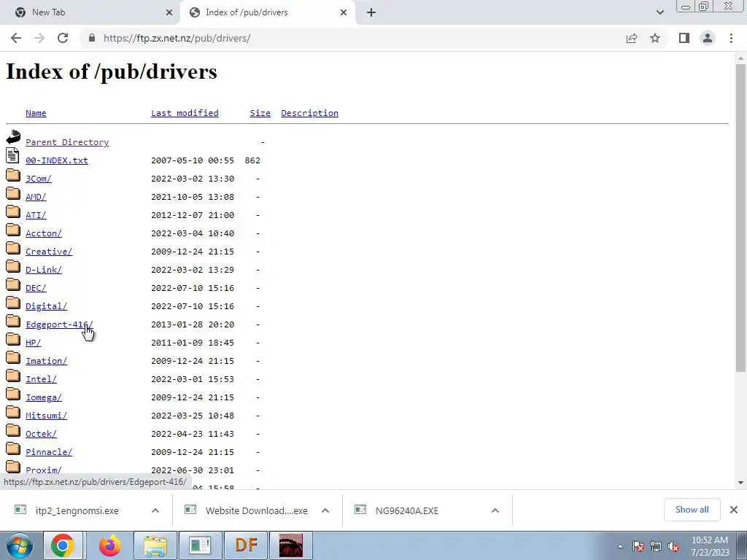Click the Action Center flag tray icon
Screen dimensions: 747x560
click(x=638, y=547)
